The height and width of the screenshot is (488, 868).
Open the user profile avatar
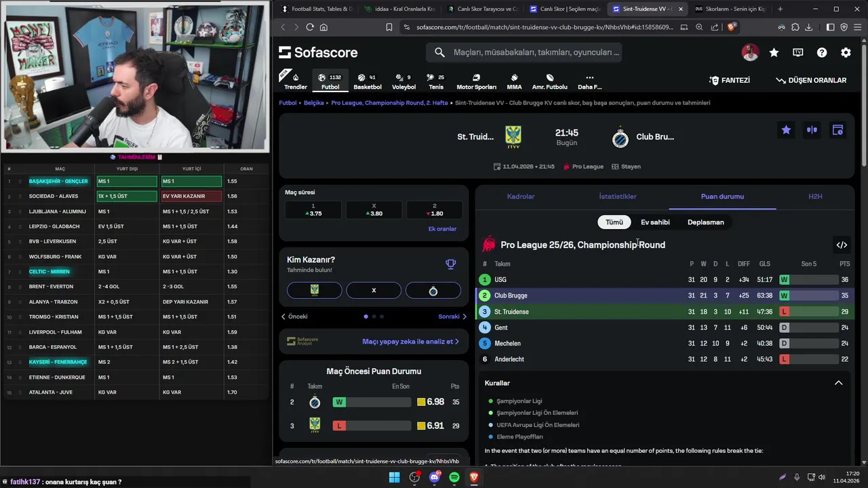[x=750, y=52]
